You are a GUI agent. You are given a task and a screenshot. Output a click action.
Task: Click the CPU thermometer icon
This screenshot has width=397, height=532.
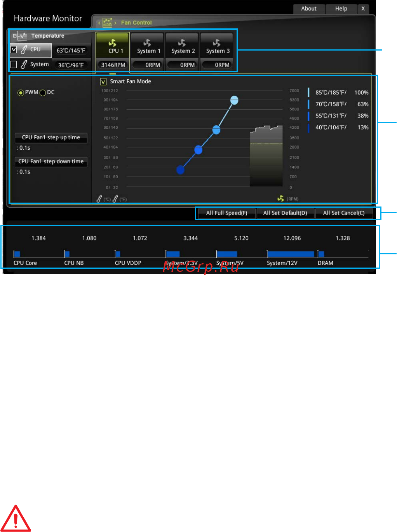coord(24,49)
